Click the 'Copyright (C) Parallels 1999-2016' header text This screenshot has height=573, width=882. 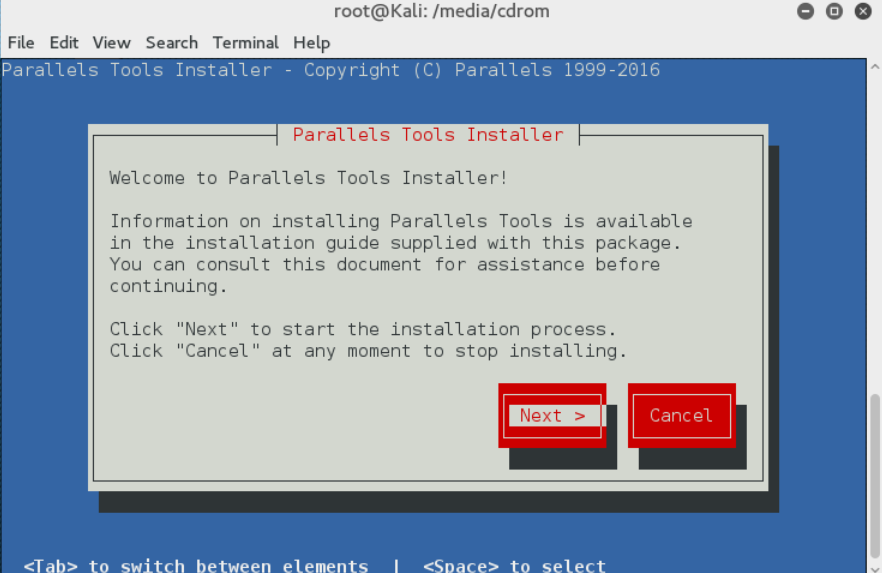(x=482, y=70)
